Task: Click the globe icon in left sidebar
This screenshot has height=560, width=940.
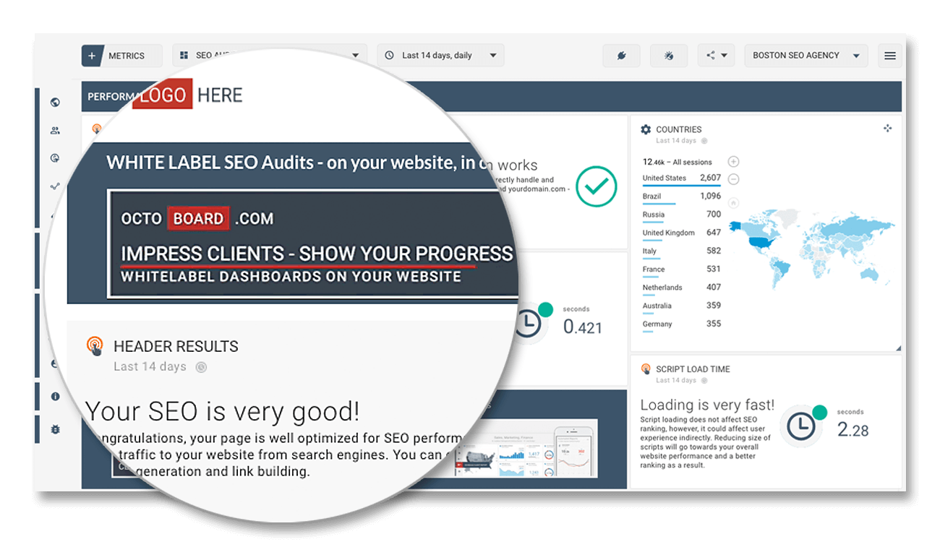Action: coord(55,103)
